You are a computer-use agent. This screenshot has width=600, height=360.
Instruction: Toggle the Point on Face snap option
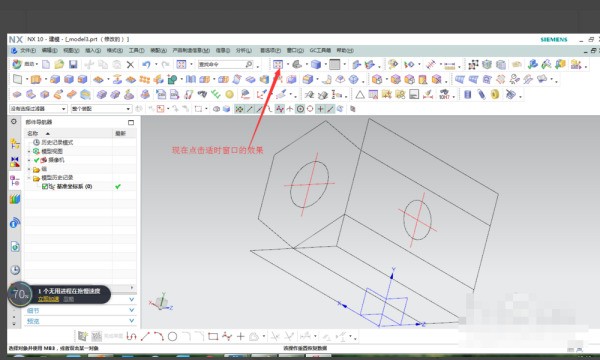[x=340, y=109]
